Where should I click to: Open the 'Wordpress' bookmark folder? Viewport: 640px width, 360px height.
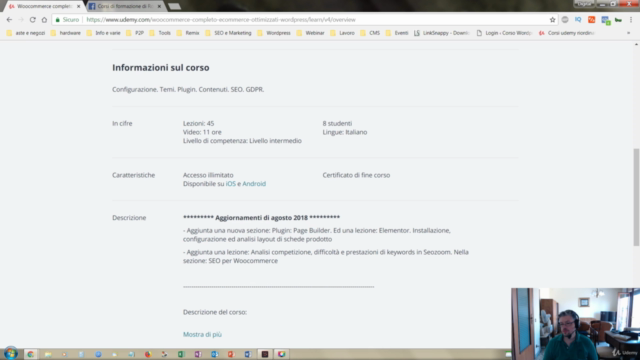(x=274, y=33)
